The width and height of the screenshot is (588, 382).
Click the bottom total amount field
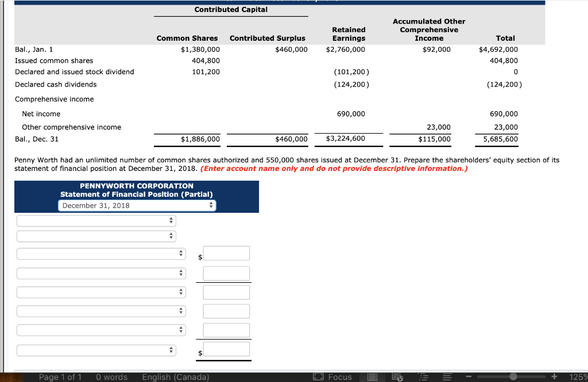(226, 349)
